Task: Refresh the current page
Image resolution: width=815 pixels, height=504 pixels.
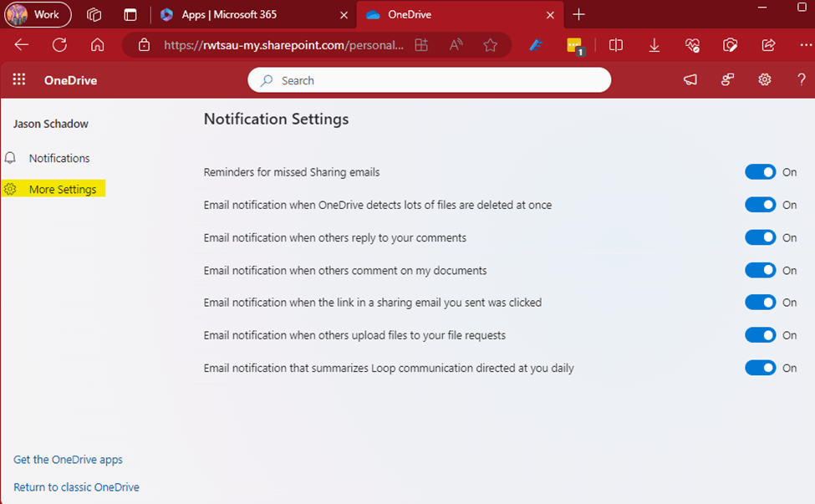Action: 60,45
